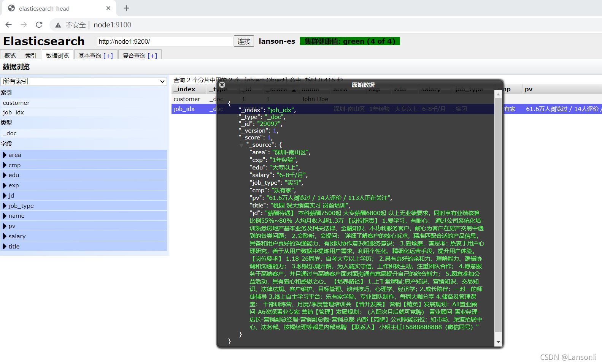602x364 pixels.
Task: Click the lanson-es cluster name
Action: coord(277,41)
